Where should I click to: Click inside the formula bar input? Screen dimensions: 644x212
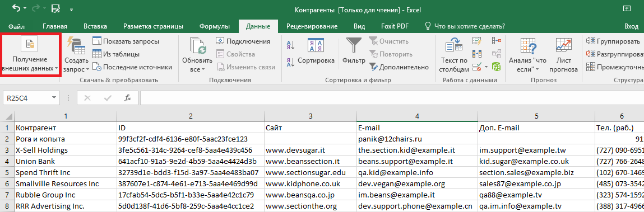click(392, 98)
